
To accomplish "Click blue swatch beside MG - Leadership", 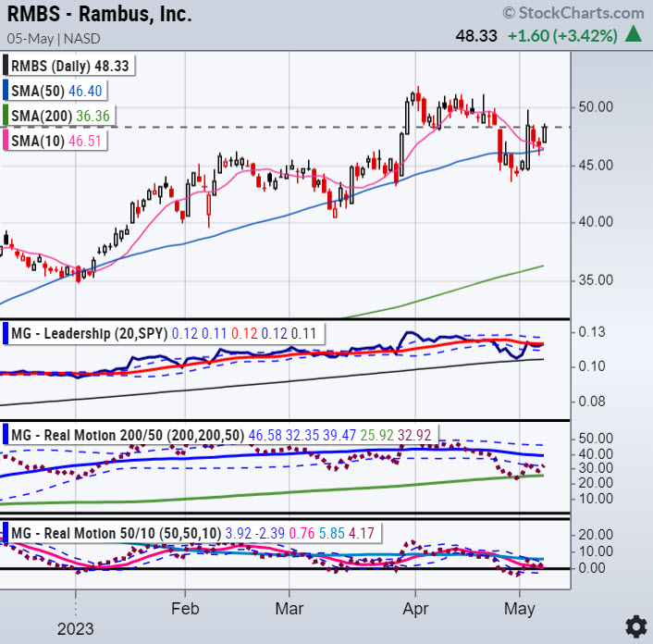I will pos(6,331).
